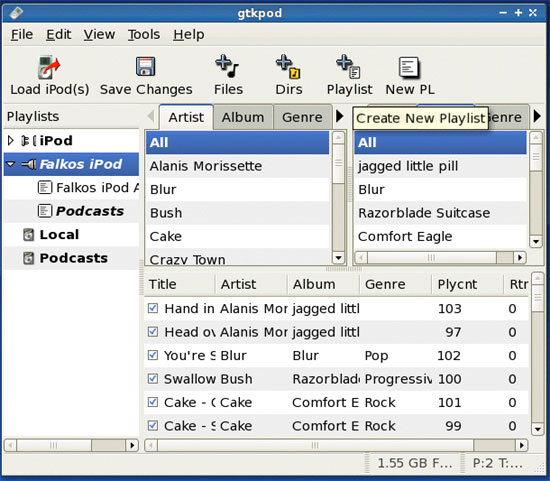Uncheck the 'Hand in' track checkbox
This screenshot has width=550, height=481.
pos(153,308)
